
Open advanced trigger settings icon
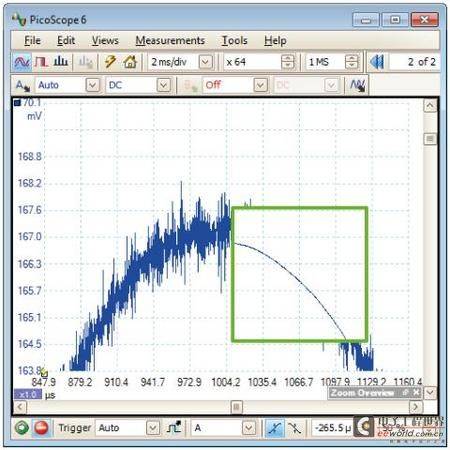[174, 427]
